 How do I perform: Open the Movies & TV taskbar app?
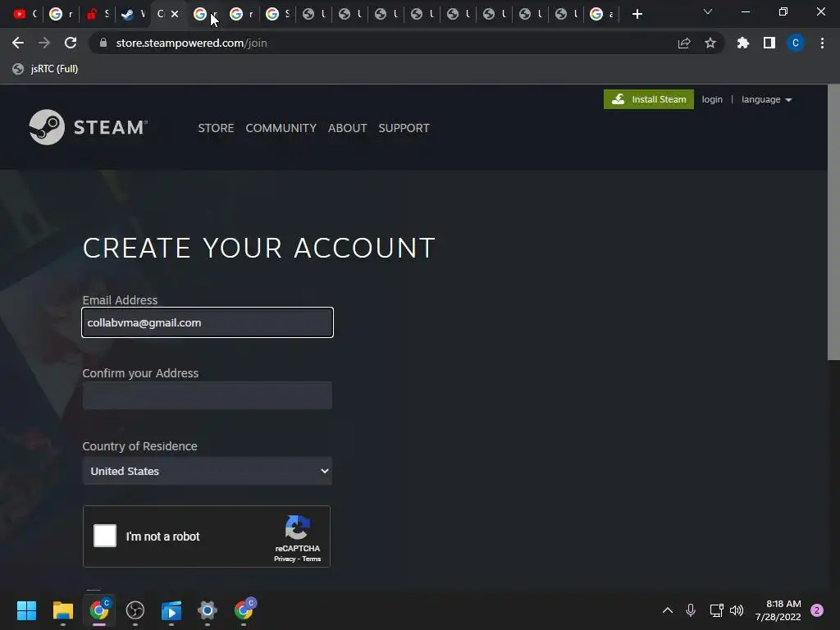(171, 610)
